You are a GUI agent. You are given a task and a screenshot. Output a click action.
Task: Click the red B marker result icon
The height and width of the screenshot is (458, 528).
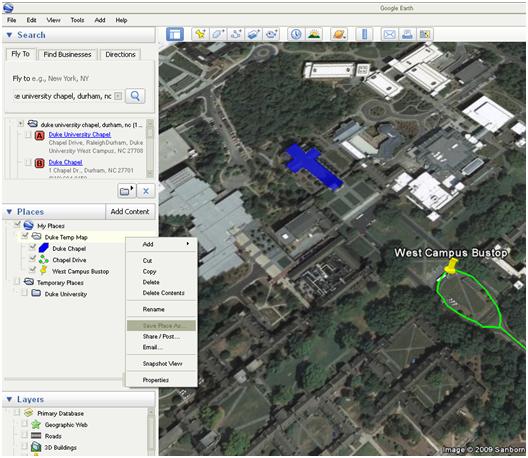click(40, 164)
